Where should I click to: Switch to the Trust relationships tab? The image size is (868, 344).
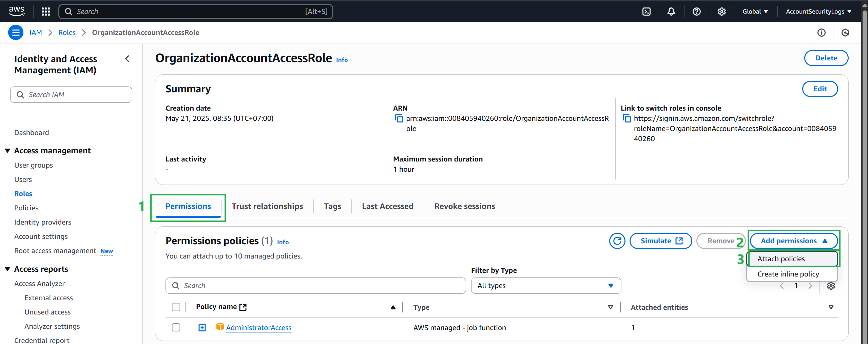[267, 206]
